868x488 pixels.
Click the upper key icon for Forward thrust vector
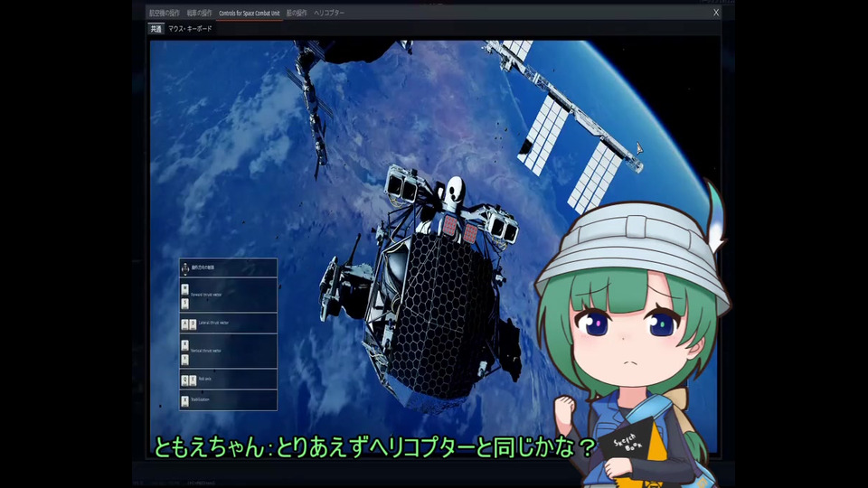coord(184,289)
